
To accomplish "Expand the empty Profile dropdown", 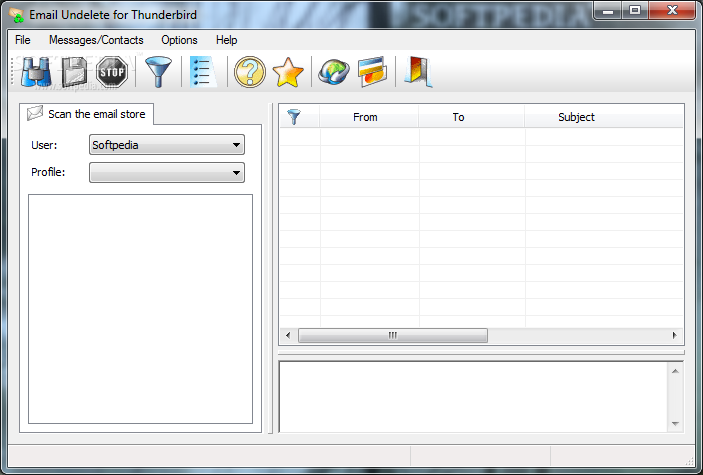I will tap(167, 172).
